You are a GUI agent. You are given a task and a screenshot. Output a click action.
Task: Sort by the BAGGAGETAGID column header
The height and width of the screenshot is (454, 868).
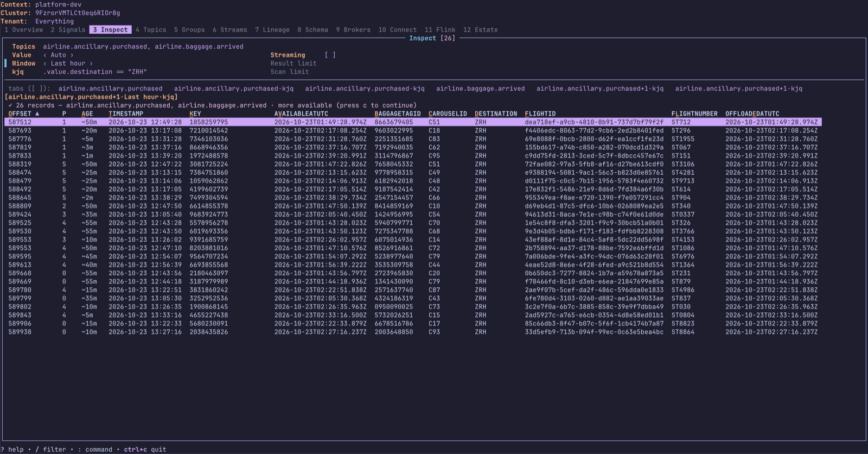point(398,114)
